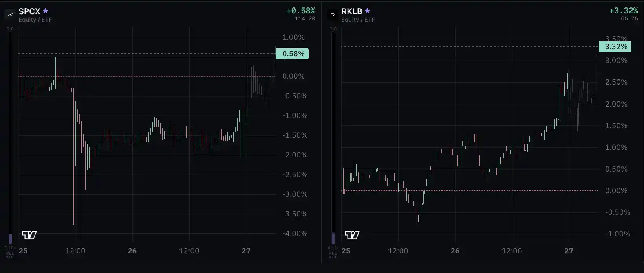Click the RKLB ticker logo icon

(x=333, y=15)
